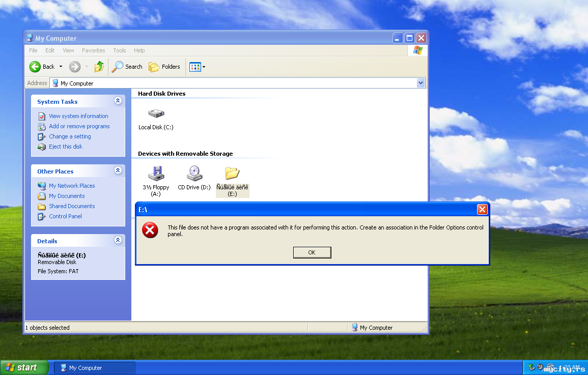Collapse the Other Places panel
The height and width of the screenshot is (375, 588).
tap(118, 170)
